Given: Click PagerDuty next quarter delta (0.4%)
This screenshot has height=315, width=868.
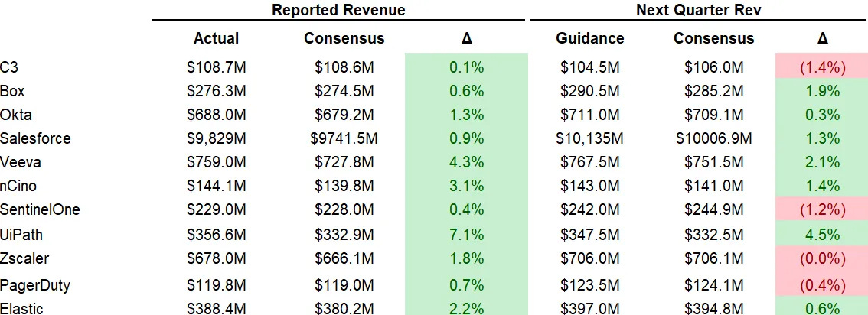Looking at the screenshot, I should click(x=822, y=285).
